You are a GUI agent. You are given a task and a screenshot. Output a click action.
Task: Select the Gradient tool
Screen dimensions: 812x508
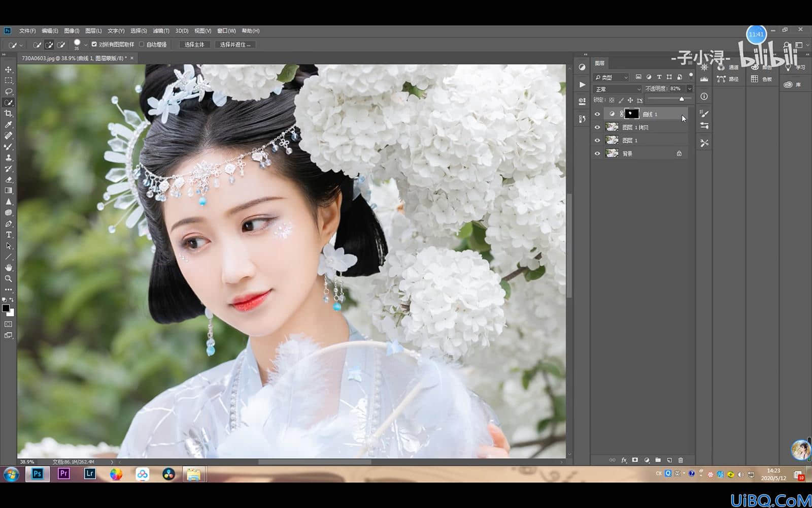(9, 190)
